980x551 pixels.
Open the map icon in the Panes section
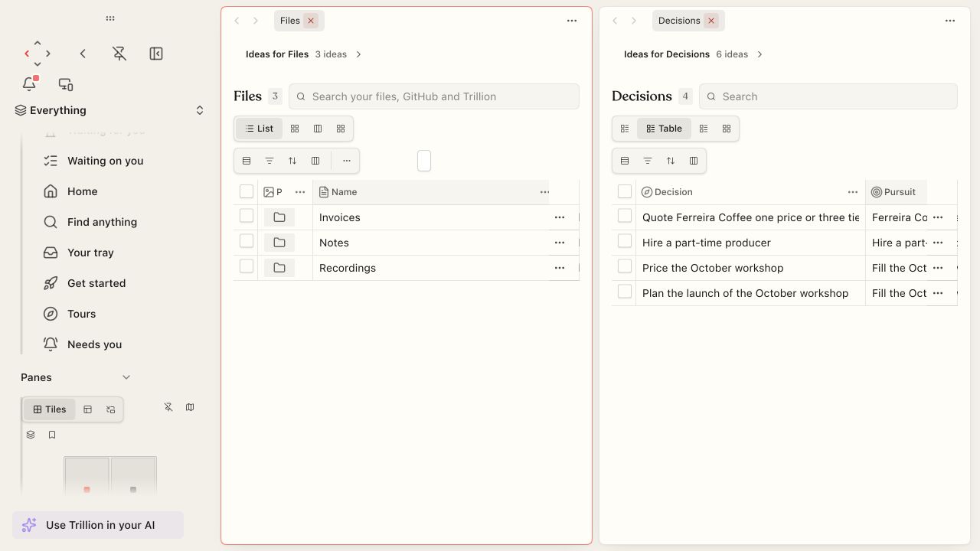pos(190,407)
